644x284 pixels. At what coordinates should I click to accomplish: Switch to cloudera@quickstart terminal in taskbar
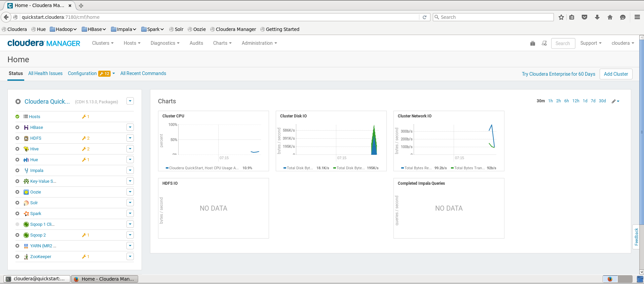tap(37, 279)
